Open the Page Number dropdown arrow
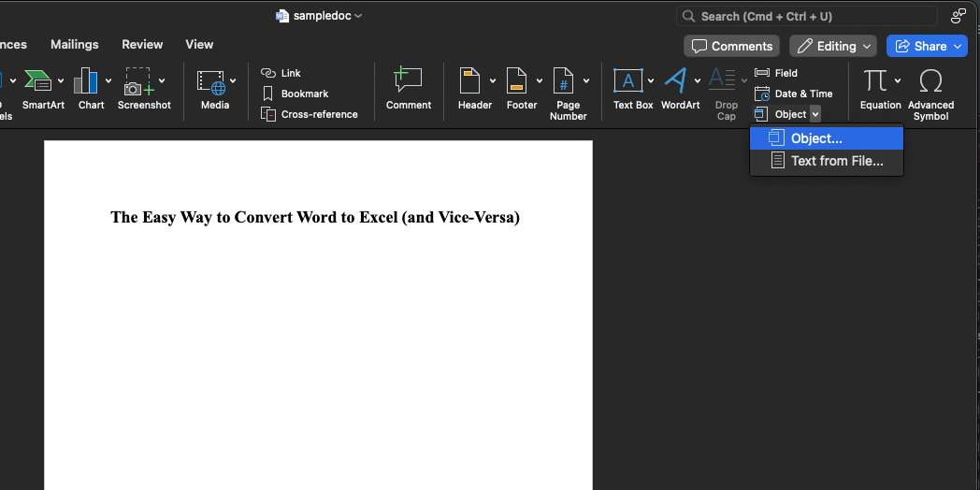 point(586,80)
